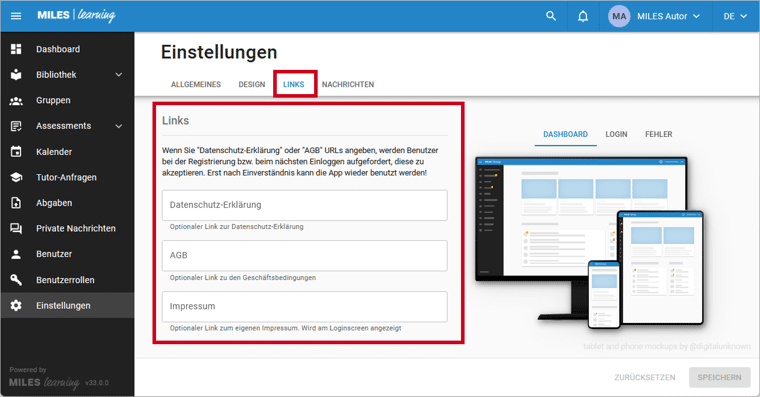
Task: Click the Abgaben file icon
Action: click(16, 203)
